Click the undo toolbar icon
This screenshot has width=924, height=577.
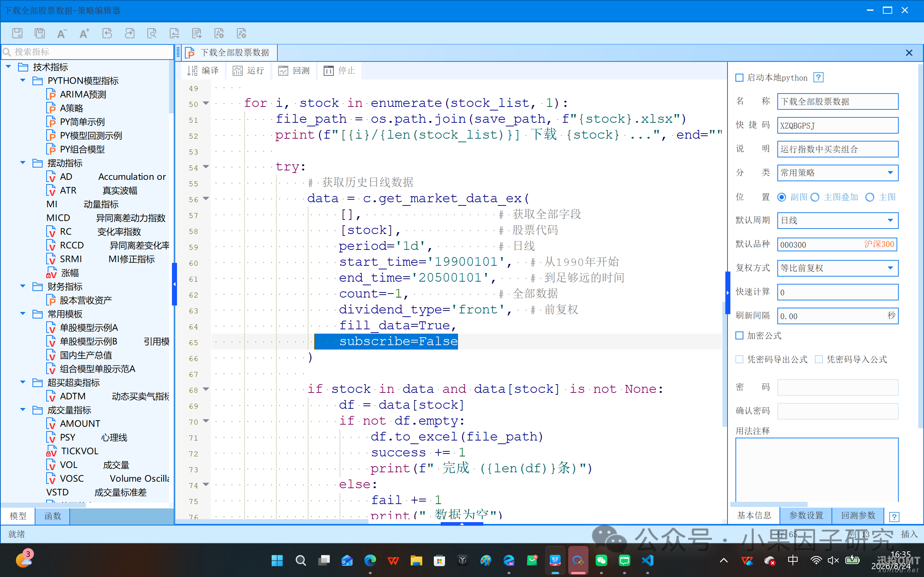(107, 33)
